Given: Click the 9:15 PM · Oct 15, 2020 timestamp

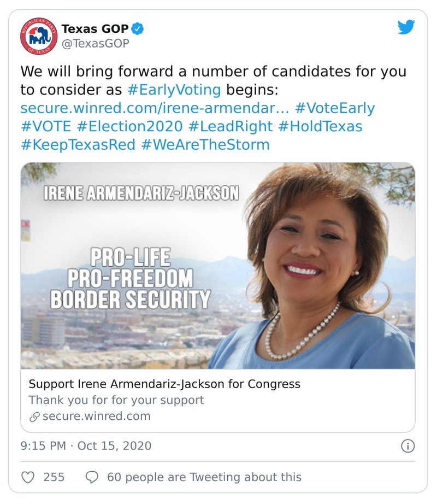Looking at the screenshot, I should click(x=86, y=446).
